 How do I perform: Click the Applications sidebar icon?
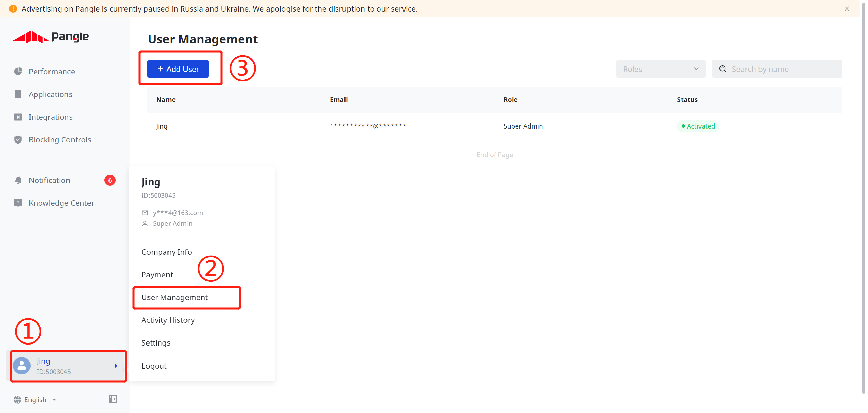pos(18,94)
